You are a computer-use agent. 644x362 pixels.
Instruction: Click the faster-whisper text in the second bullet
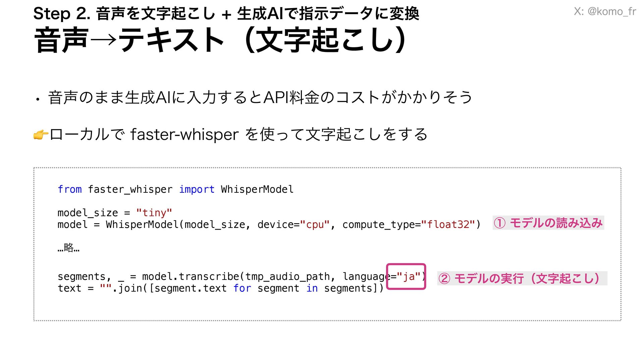tap(184, 134)
